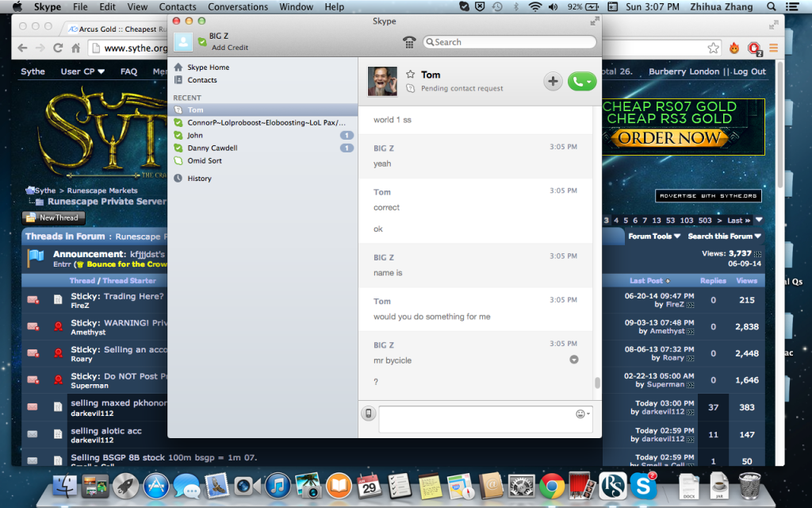Open the Skype dial pad phone icon

[x=409, y=43]
